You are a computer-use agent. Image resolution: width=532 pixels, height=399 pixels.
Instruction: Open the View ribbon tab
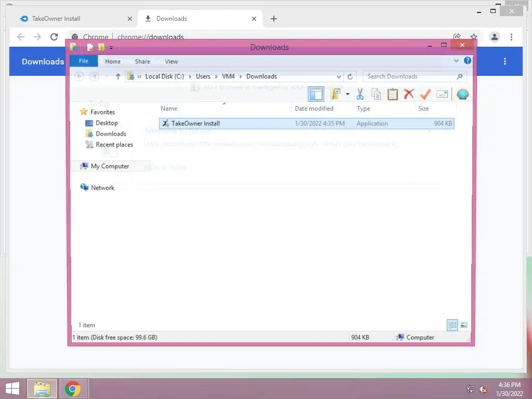pos(171,61)
